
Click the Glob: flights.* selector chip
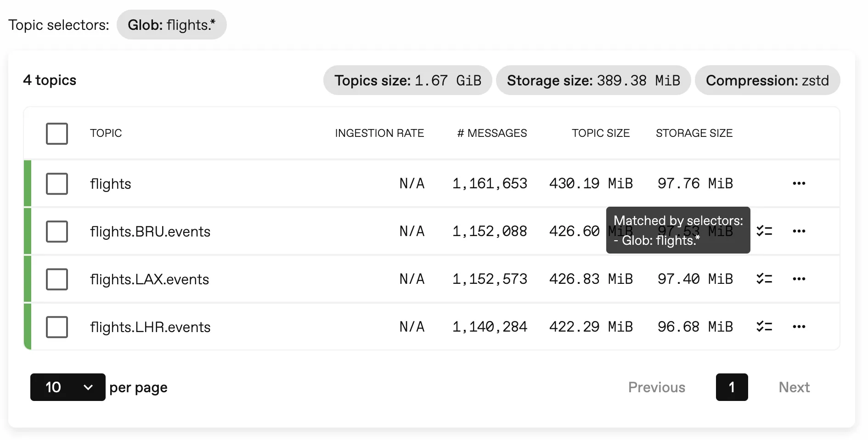point(172,25)
